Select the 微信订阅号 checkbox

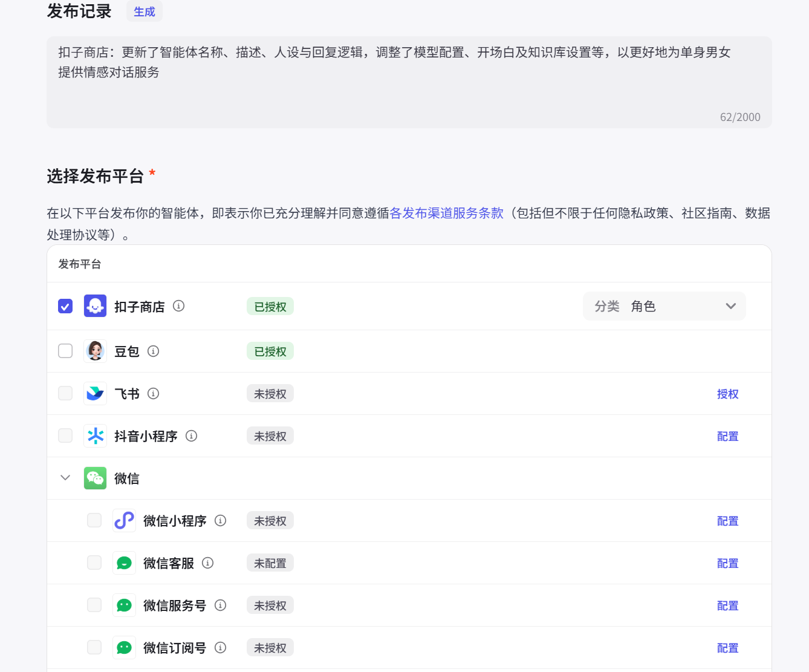point(94,647)
